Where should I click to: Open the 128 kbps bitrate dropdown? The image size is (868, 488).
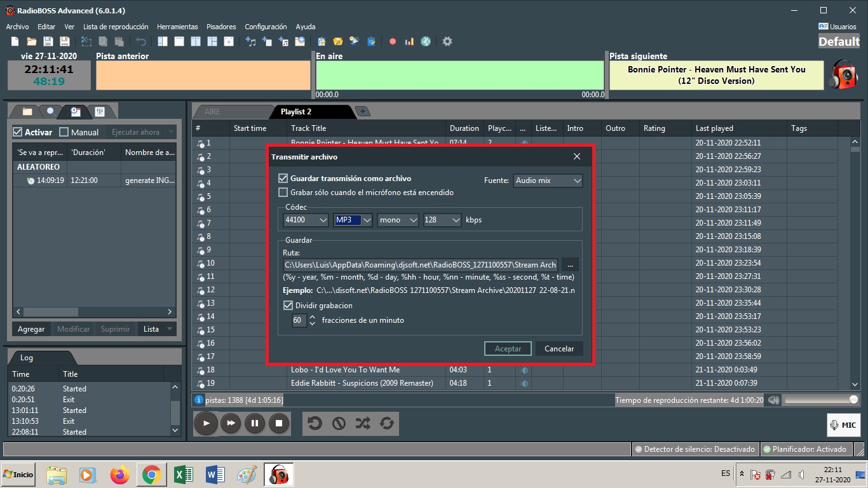pyautogui.click(x=442, y=220)
